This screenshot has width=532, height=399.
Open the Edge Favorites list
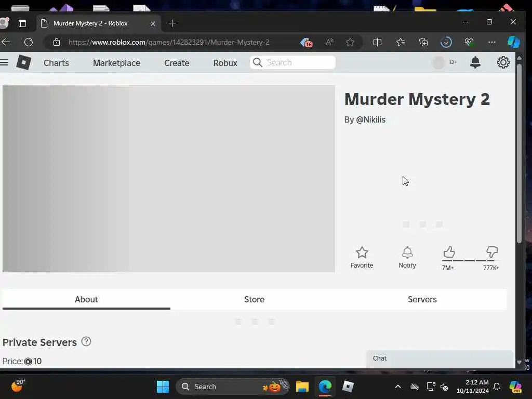coord(401,42)
